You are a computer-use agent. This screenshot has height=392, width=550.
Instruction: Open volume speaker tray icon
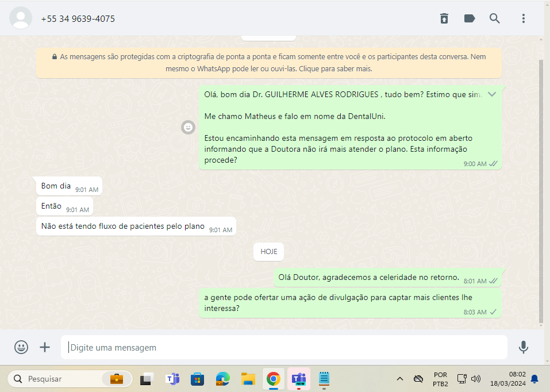click(476, 379)
